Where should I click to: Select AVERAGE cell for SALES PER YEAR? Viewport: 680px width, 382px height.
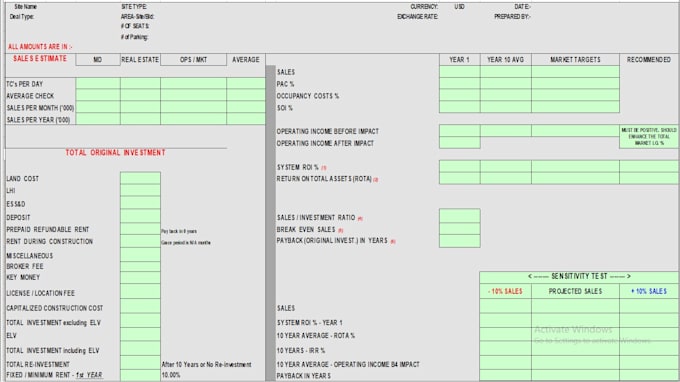coord(246,119)
